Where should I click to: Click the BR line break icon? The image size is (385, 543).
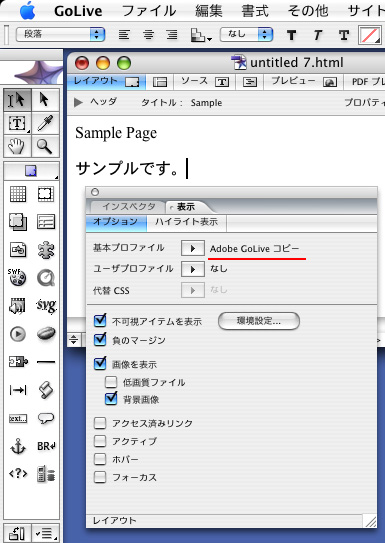point(46,446)
